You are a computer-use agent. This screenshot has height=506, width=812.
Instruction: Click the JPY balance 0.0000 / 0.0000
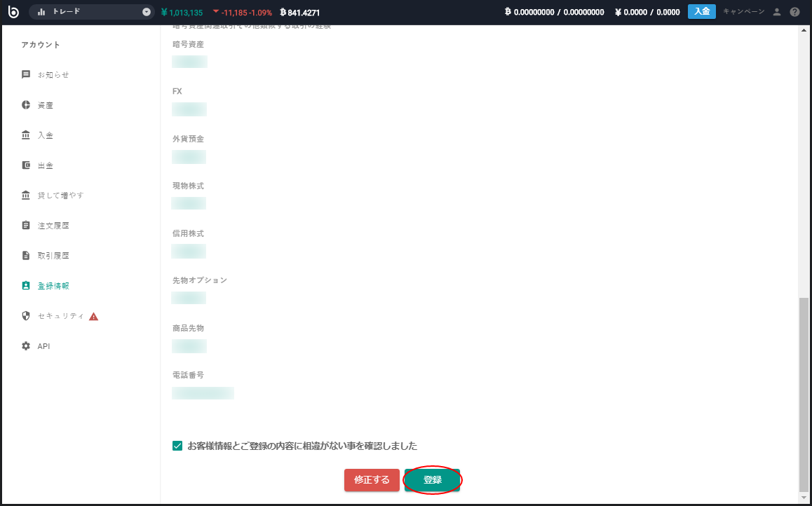647,12
